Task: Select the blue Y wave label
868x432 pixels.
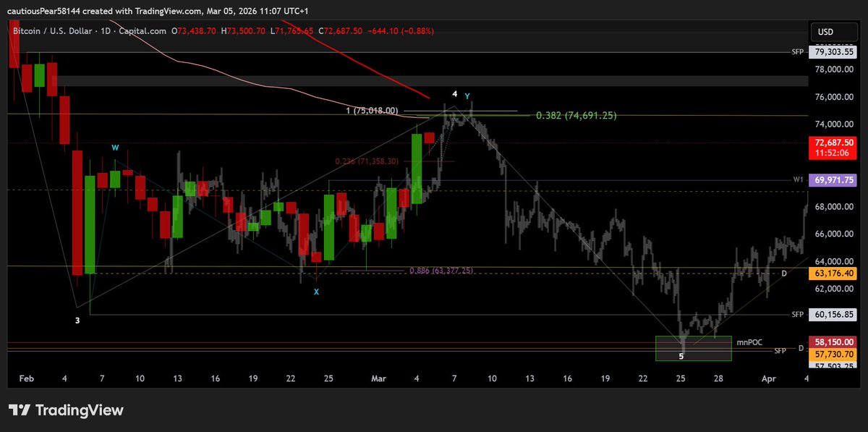Action: click(x=467, y=96)
